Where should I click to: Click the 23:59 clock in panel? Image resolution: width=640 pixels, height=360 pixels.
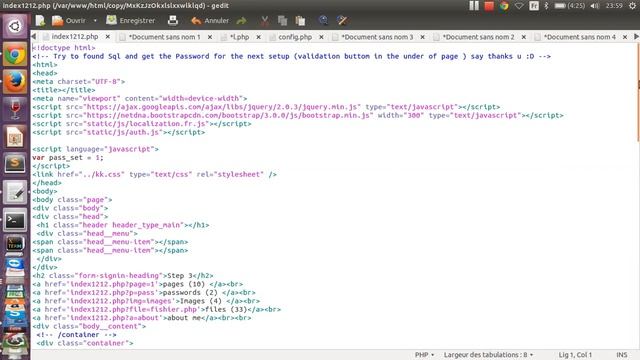point(614,6)
